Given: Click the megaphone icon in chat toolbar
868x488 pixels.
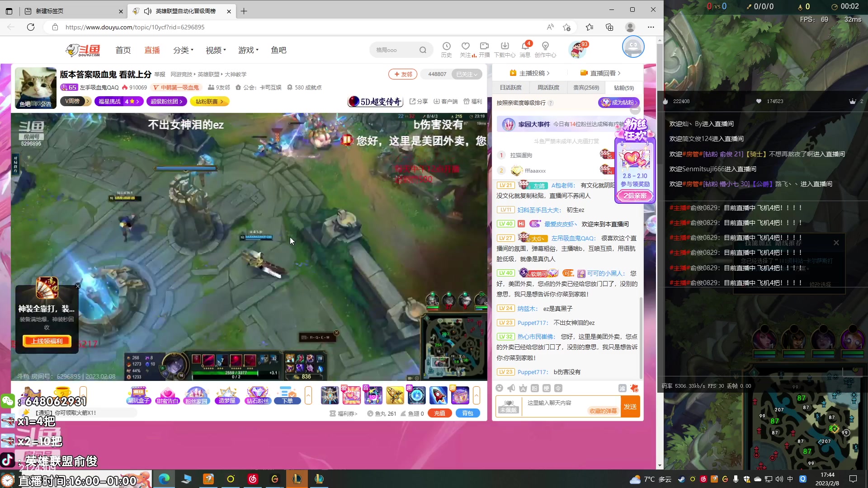Looking at the screenshot, I should click(511, 388).
